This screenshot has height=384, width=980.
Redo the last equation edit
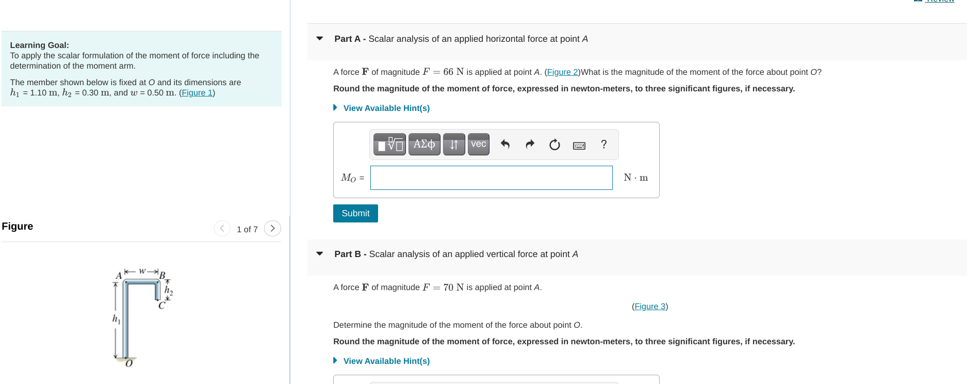pos(529,145)
